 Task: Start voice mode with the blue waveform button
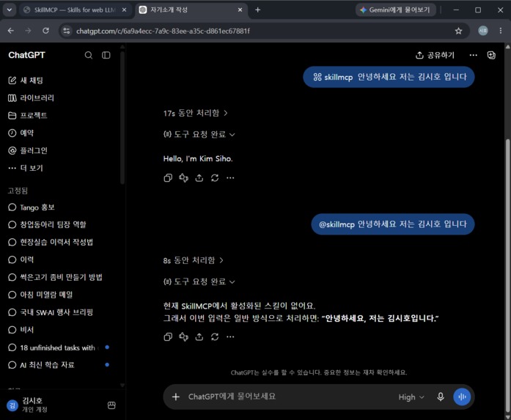[462, 397]
